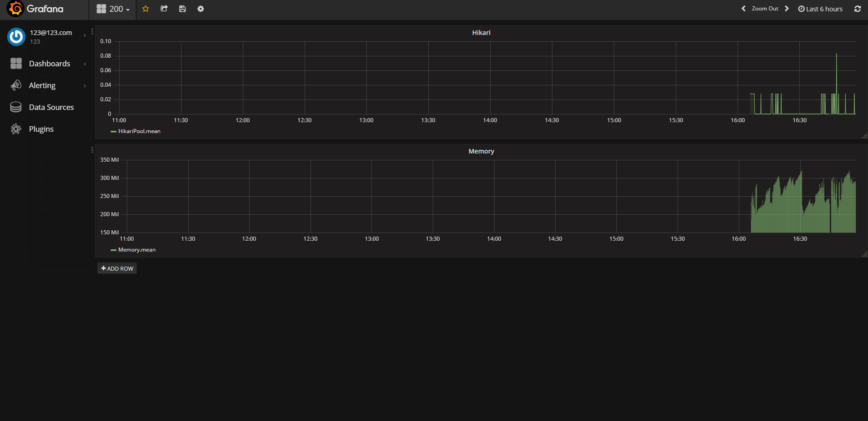Click the Plugins icon in sidebar
Screen dimensions: 868x421
[16, 129]
